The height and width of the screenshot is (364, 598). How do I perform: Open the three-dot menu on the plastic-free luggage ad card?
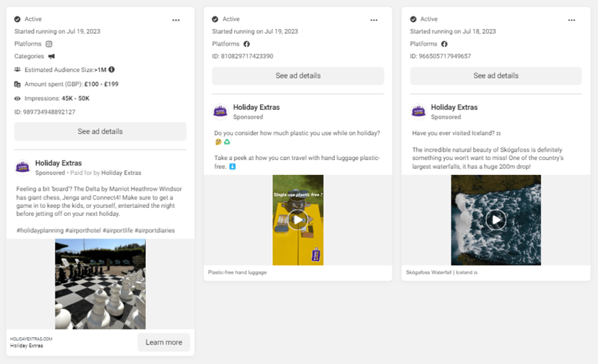pyautogui.click(x=374, y=20)
